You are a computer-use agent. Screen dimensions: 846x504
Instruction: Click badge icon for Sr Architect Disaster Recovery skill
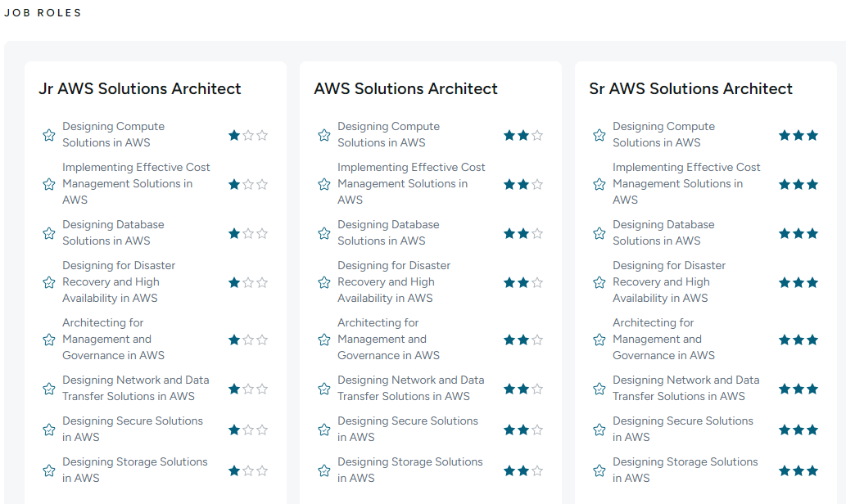(599, 282)
